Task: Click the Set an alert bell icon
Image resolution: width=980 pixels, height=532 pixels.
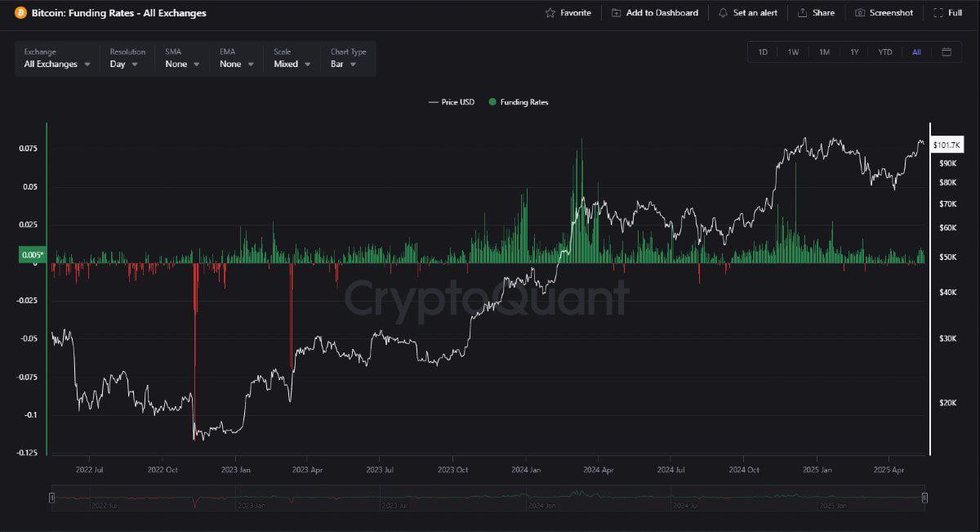Action: (x=723, y=13)
